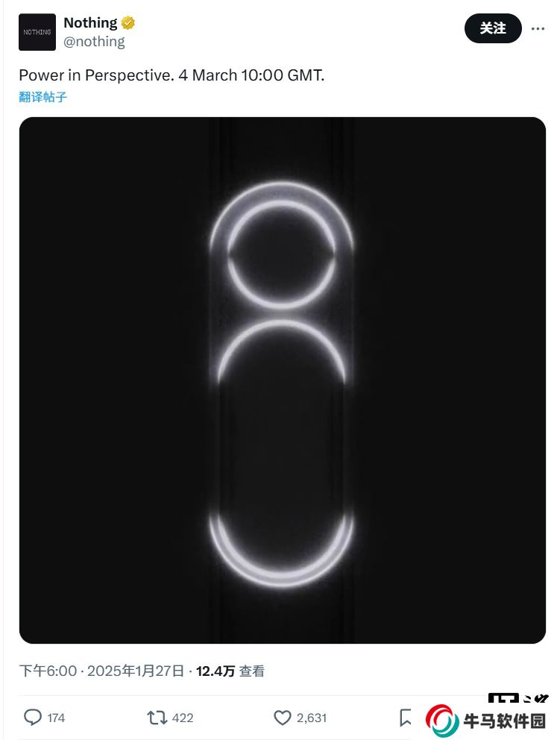
Task: Click the 牛马软件园 watermark text
Action: tap(504, 721)
